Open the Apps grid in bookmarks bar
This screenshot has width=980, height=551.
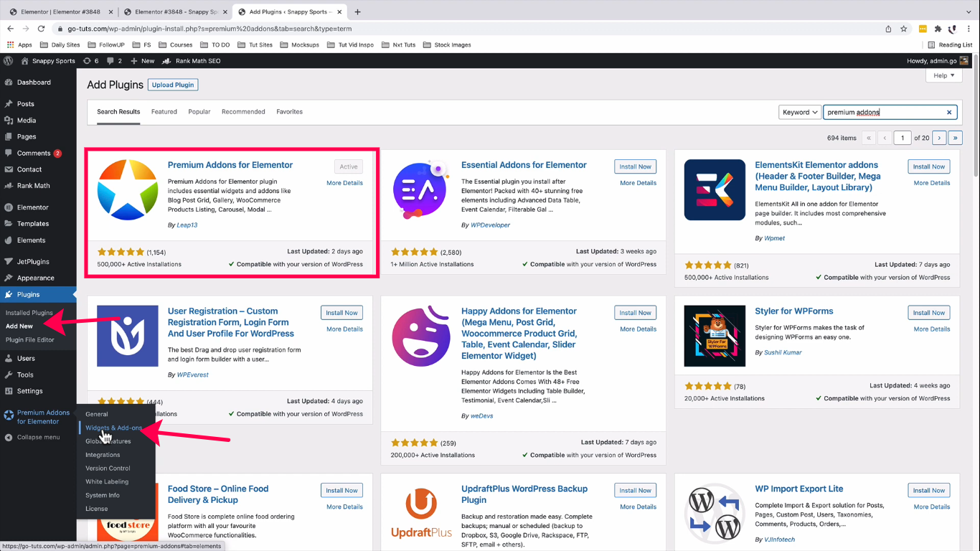[x=20, y=44]
